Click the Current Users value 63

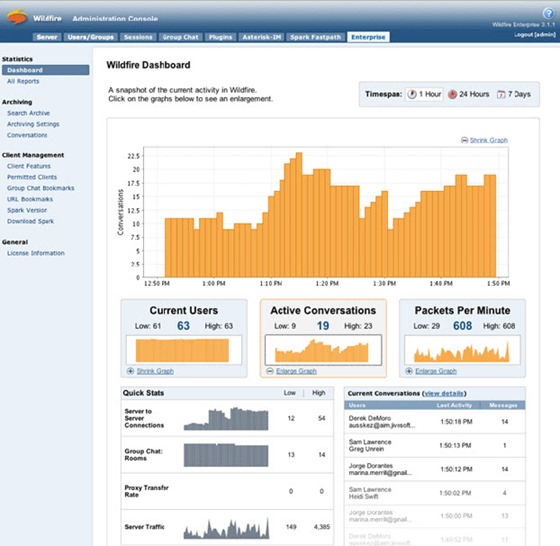click(184, 326)
